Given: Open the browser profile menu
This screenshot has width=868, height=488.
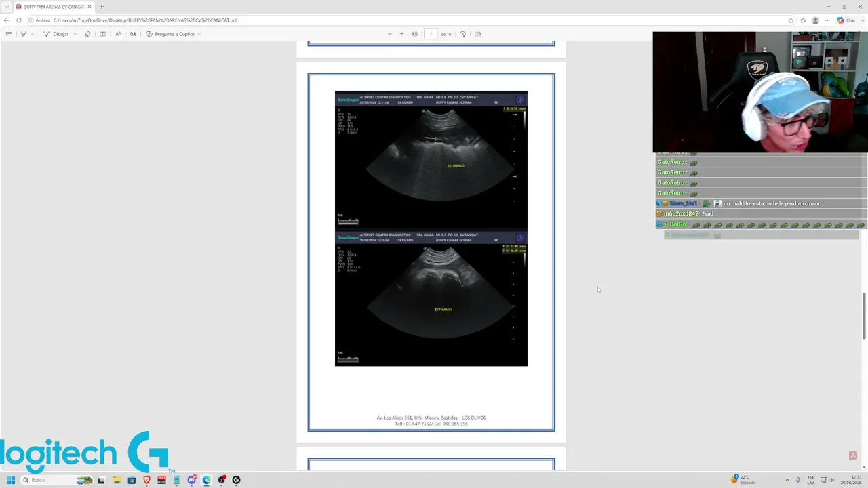Looking at the screenshot, I should point(815,20).
